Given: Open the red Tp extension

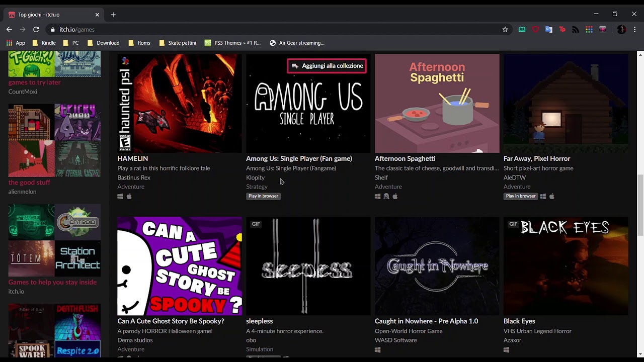Looking at the screenshot, I should click(x=562, y=30).
